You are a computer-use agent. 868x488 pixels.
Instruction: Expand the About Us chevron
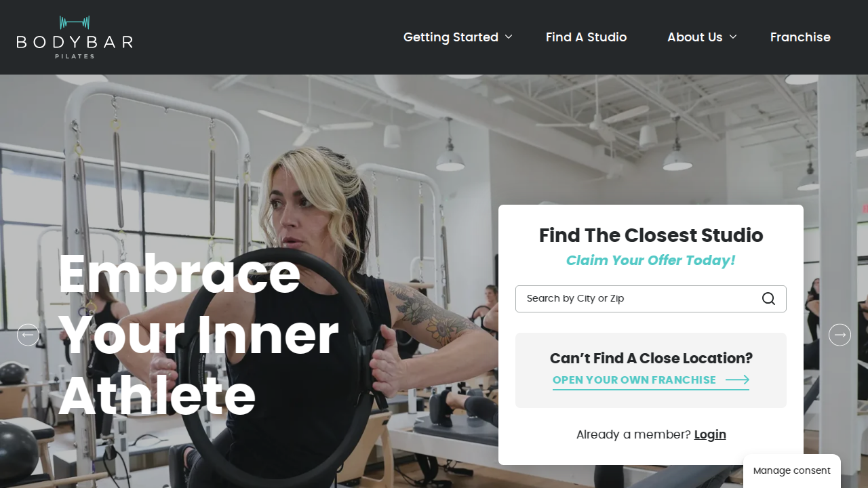733,37
